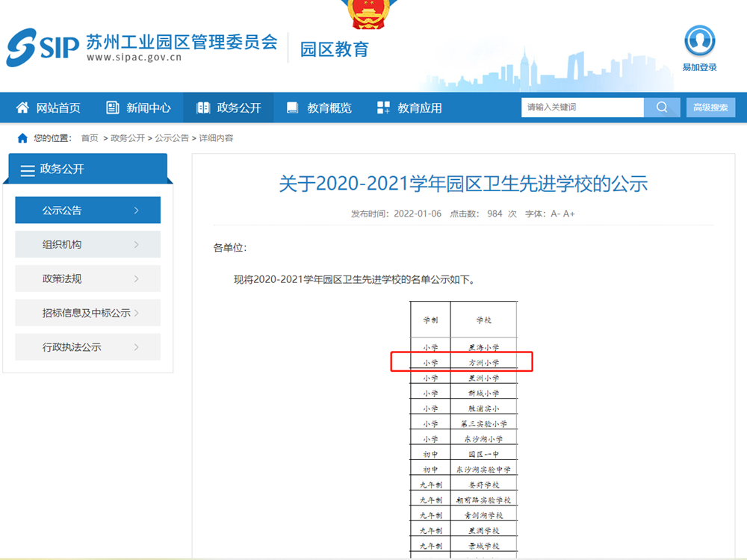The height and width of the screenshot is (560, 747).
Task: Click the magnifier search icon
Action: [662, 108]
